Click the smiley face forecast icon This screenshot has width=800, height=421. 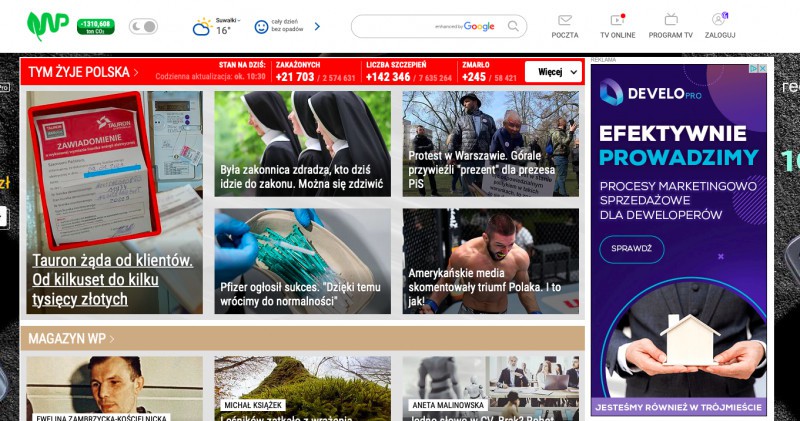coord(261,27)
